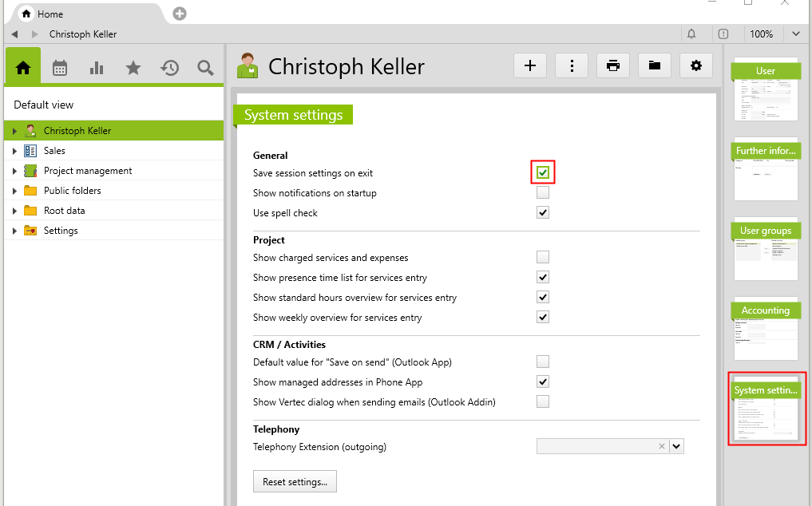Open the favorites star icon
The height and width of the screenshot is (506, 812).
coord(133,68)
